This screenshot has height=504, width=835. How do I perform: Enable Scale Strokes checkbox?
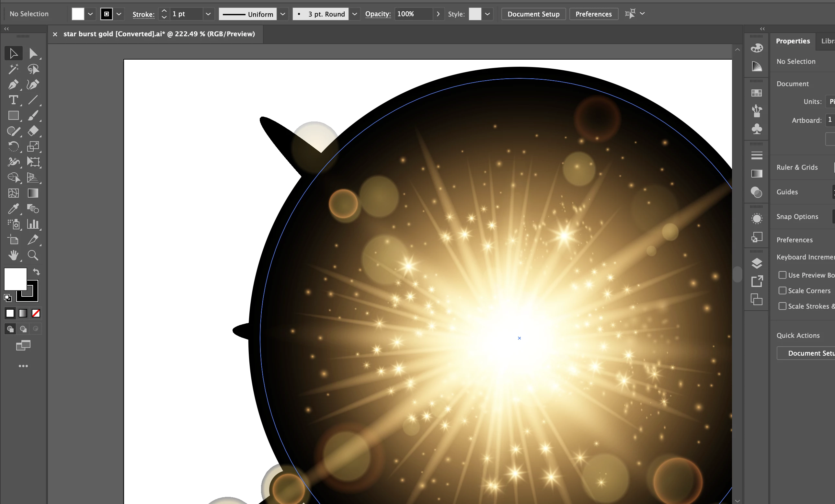coord(782,306)
